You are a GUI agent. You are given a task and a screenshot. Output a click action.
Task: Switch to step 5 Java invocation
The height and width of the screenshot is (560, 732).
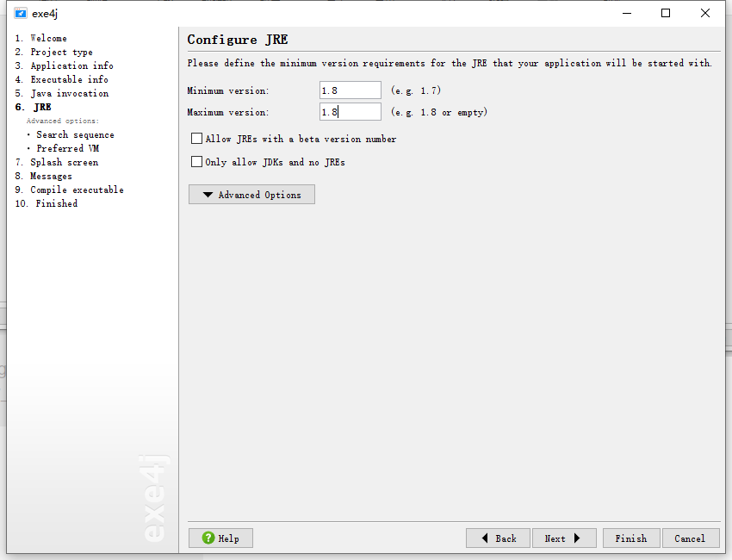[62, 93]
